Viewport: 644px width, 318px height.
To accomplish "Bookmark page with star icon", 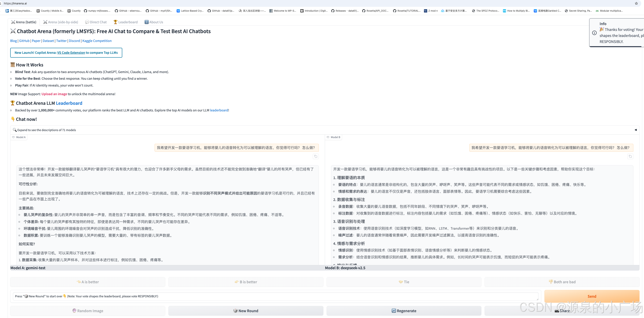I will click(x=636, y=3).
